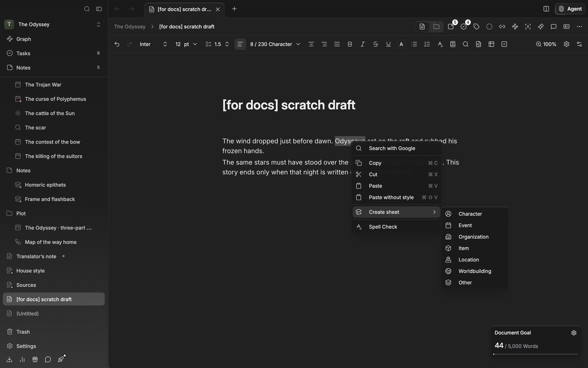Toggle the left sidebar panel icon
This screenshot has height=368, width=588.
pyautogui.click(x=99, y=9)
